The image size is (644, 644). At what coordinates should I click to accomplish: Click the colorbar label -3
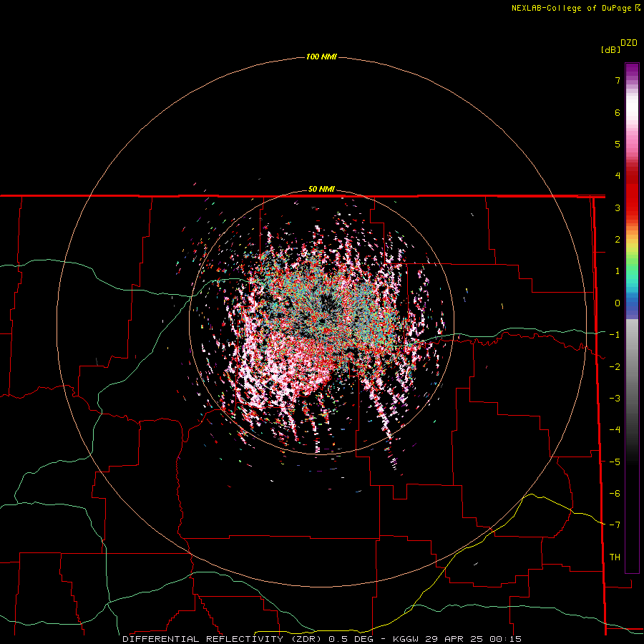[x=615, y=399]
